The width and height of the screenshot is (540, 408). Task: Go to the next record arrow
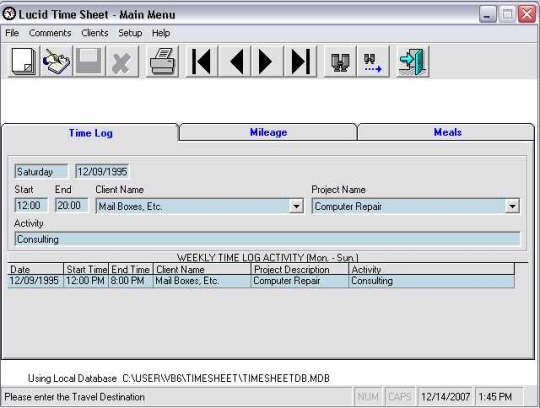pos(268,61)
